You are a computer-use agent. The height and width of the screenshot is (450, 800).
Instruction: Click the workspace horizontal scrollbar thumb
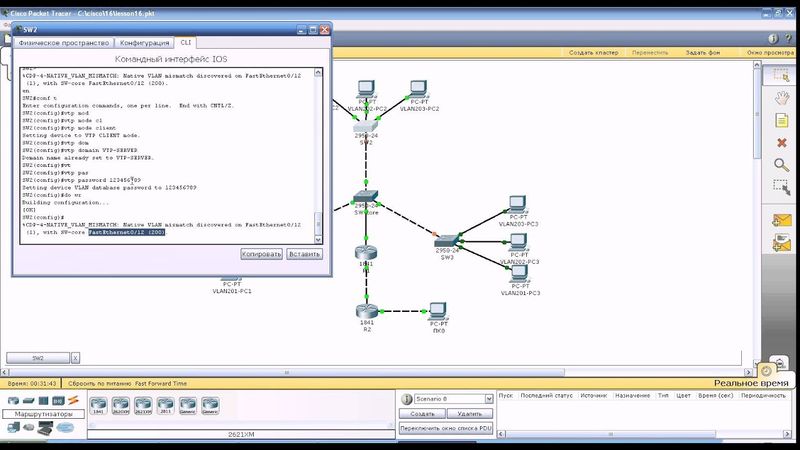coord(287,372)
